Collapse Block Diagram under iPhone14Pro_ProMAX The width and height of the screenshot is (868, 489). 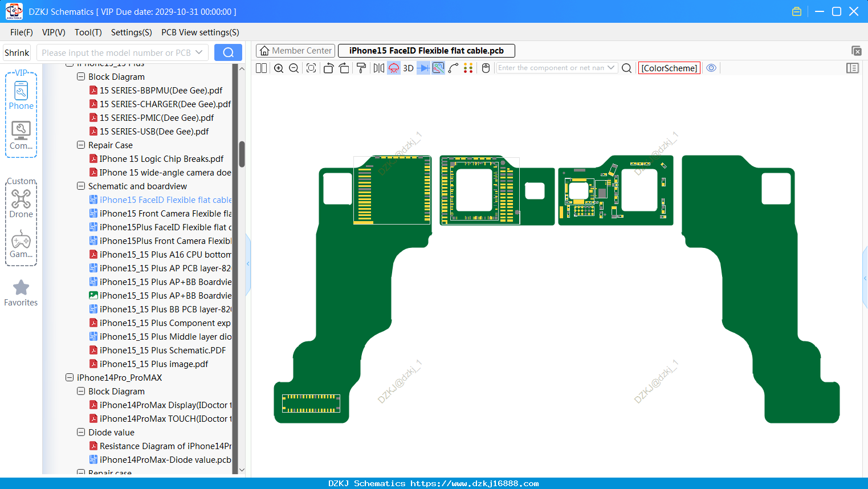coord(81,391)
